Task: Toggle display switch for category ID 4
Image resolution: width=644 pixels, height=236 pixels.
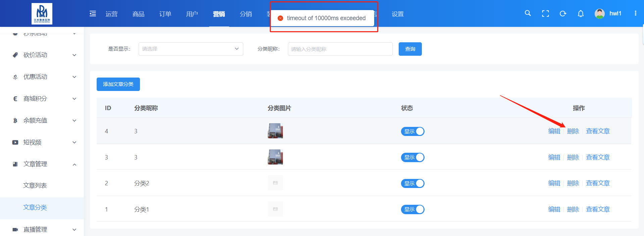Action: 412,131
